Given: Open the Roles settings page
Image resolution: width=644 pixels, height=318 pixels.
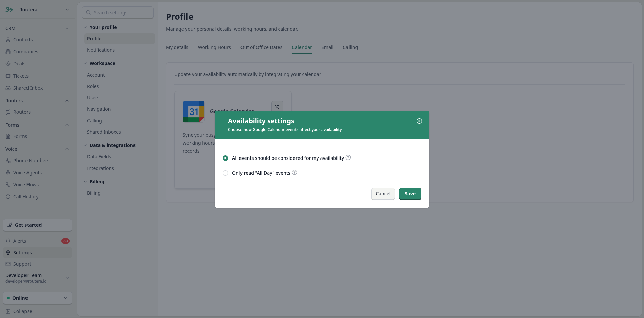Looking at the screenshot, I should 119,86.
